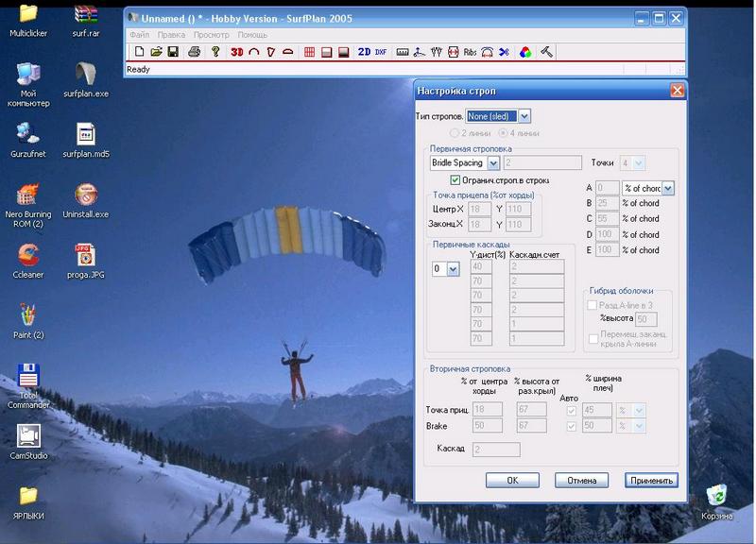Save the plan with the floppy disk icon
The height and width of the screenshot is (544, 756).
[x=173, y=52]
